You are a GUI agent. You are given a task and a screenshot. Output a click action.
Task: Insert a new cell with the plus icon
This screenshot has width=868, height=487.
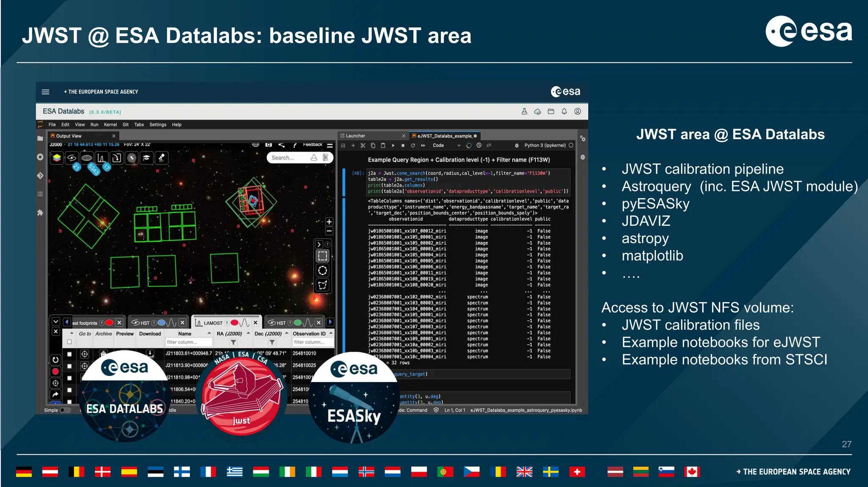coord(353,146)
